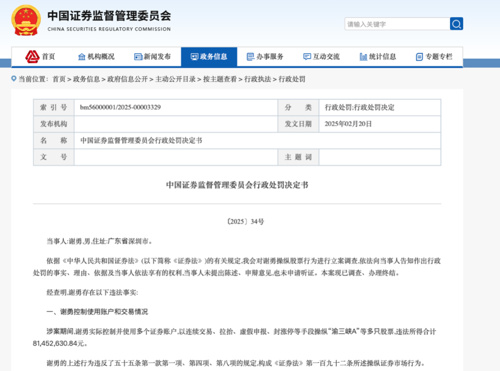The width and height of the screenshot is (500, 371).
Task: Open the 办事服务 navigation tab
Action: coord(265,57)
